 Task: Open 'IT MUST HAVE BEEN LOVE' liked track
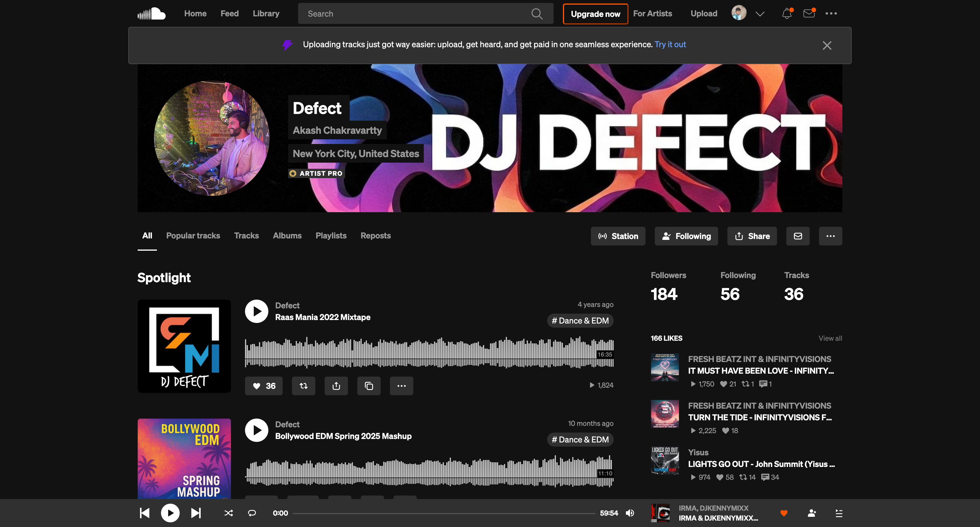(761, 371)
